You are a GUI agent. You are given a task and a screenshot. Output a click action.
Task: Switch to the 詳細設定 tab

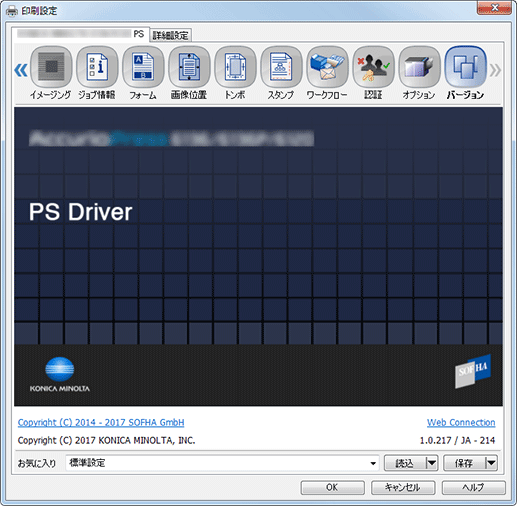click(x=170, y=35)
